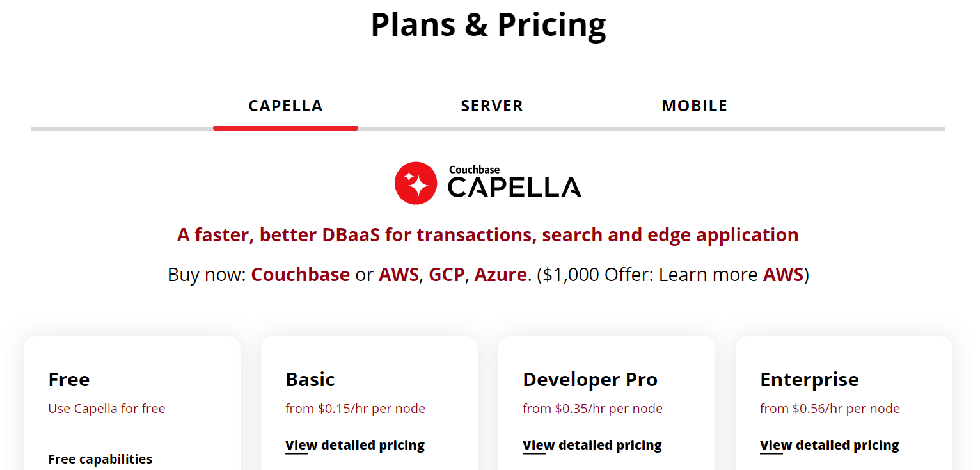Select the red Capella sparkle icon
The width and height of the screenshot is (980, 470).
(x=416, y=182)
